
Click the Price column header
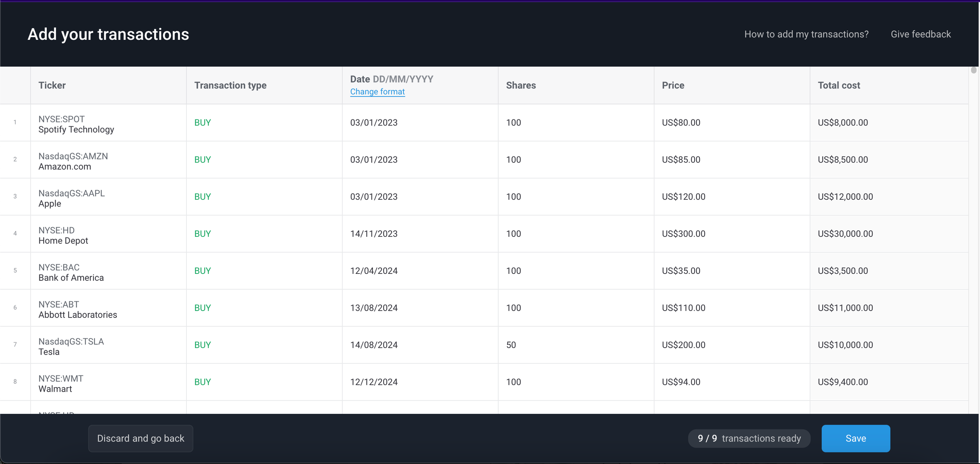[732, 85]
